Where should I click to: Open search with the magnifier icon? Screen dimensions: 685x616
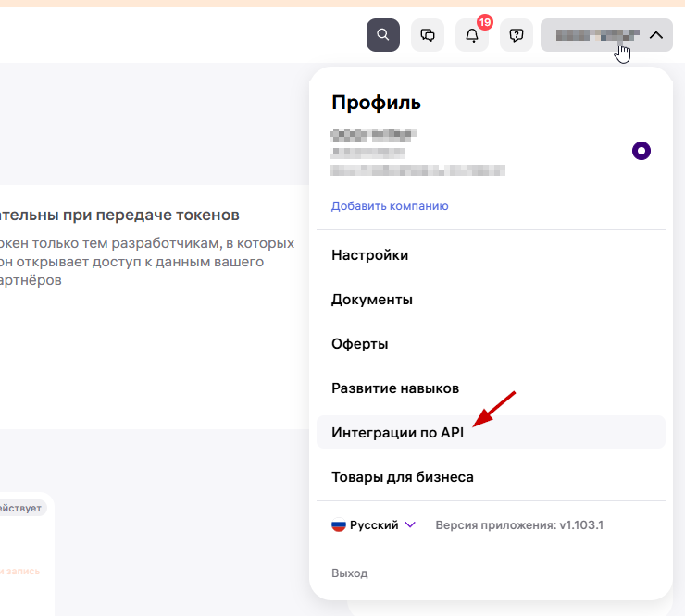382,35
